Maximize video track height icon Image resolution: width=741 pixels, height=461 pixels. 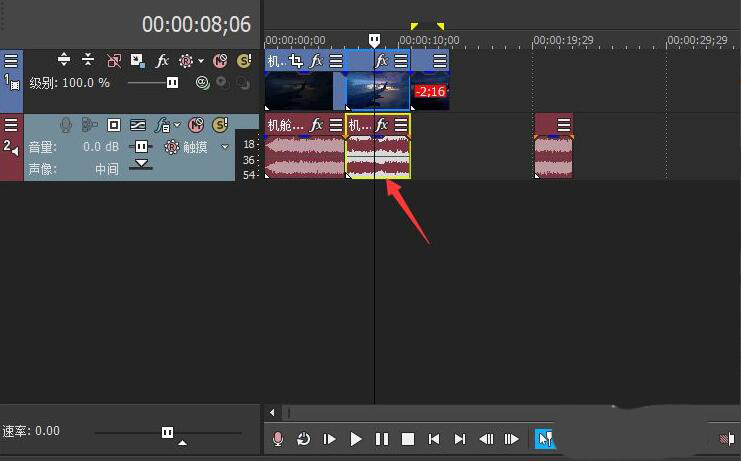pos(64,60)
